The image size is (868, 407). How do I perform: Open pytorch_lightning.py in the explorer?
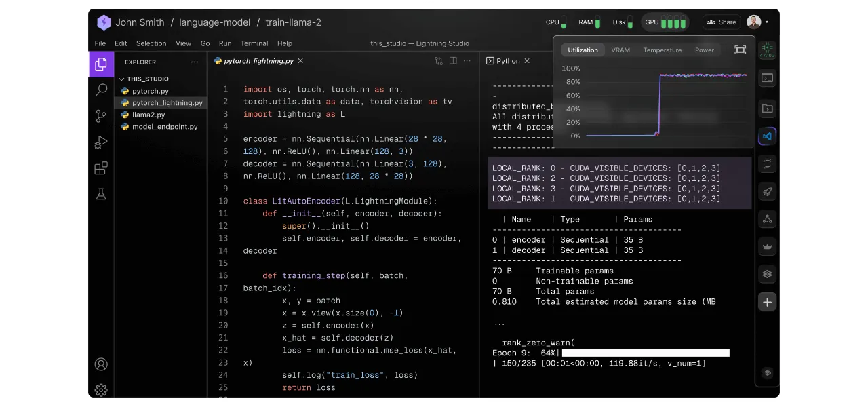[161, 103]
